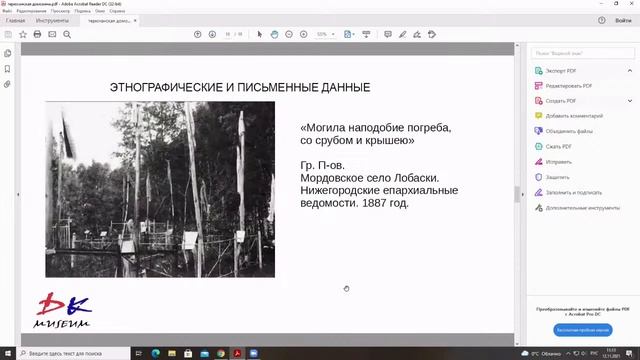Image resolution: width=640 pixels, height=360 pixels.
Task: Activate the hand pan tool
Action: tap(274, 34)
